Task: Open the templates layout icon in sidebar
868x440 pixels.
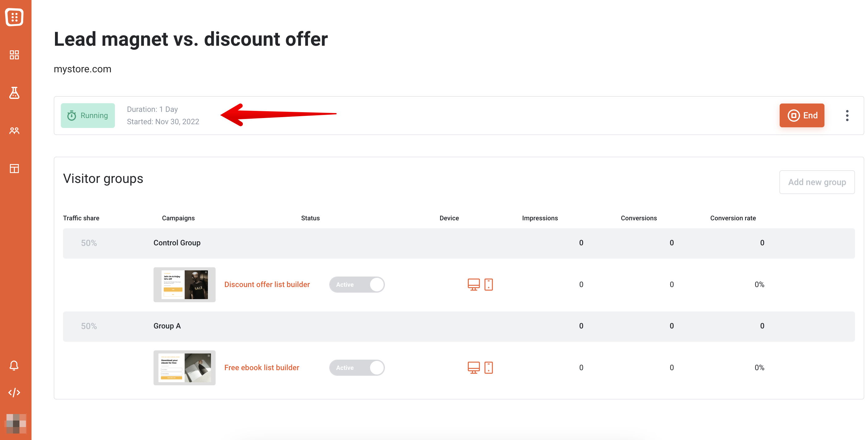Action: pyautogui.click(x=14, y=168)
